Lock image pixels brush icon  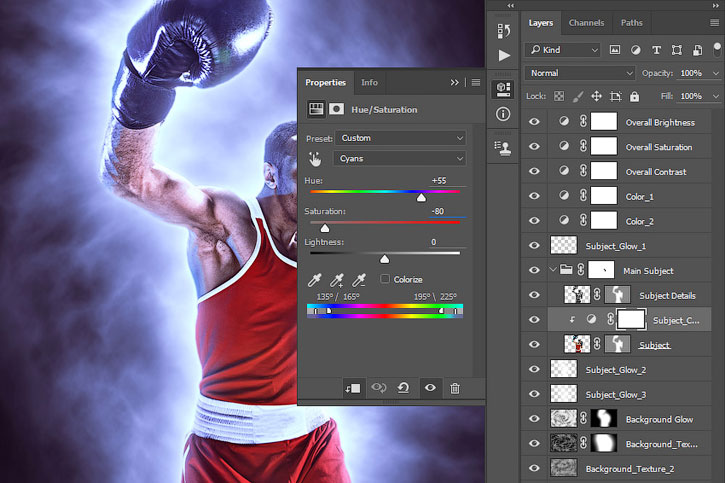pyautogui.click(x=578, y=96)
